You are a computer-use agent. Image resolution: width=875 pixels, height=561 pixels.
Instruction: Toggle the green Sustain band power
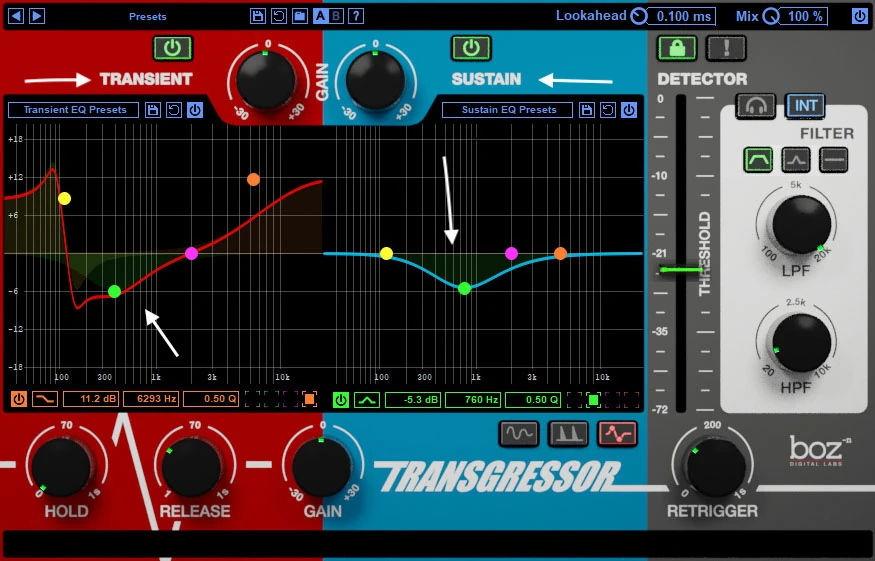click(x=340, y=400)
